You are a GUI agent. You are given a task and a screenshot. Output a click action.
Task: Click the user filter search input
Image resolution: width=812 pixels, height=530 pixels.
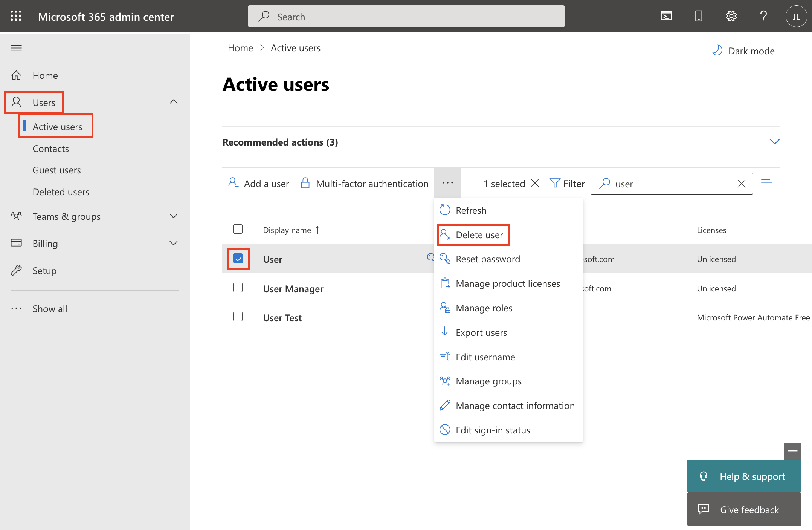pyautogui.click(x=673, y=184)
